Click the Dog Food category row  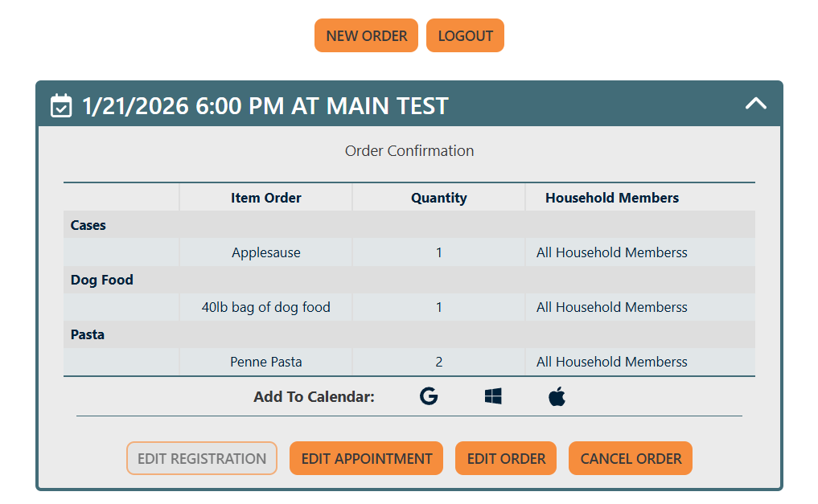(102, 280)
